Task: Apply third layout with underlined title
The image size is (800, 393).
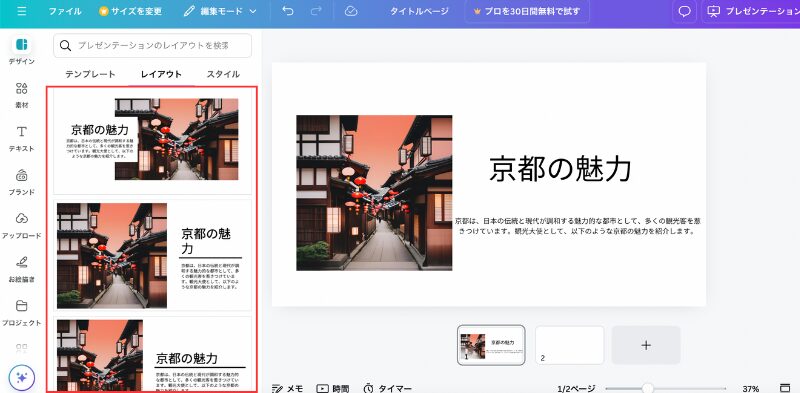Action: coord(153,354)
